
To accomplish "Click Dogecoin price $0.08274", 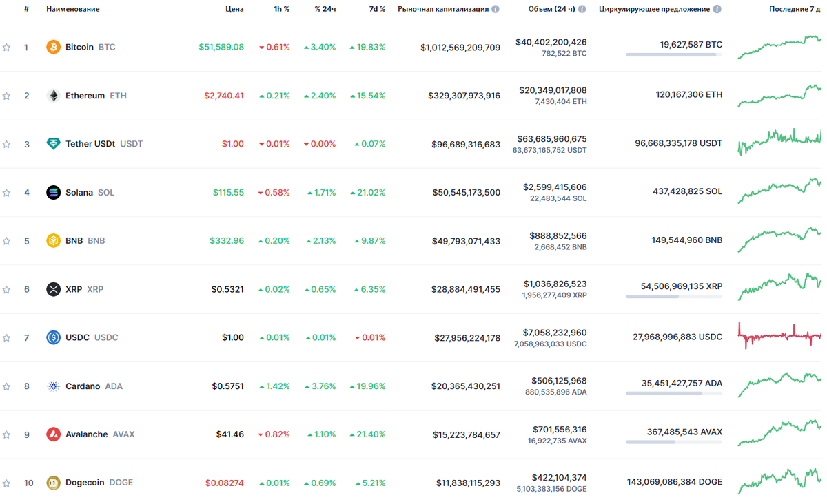I will click(x=225, y=483).
